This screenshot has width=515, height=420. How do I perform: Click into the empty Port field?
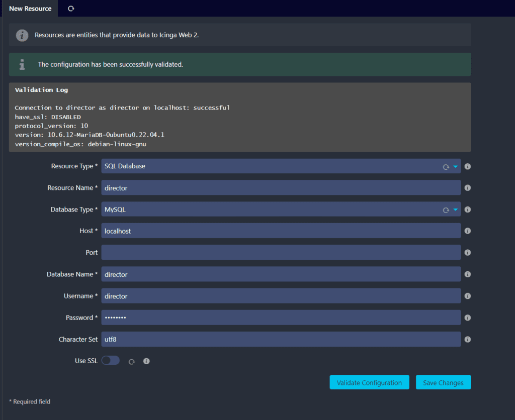281,253
